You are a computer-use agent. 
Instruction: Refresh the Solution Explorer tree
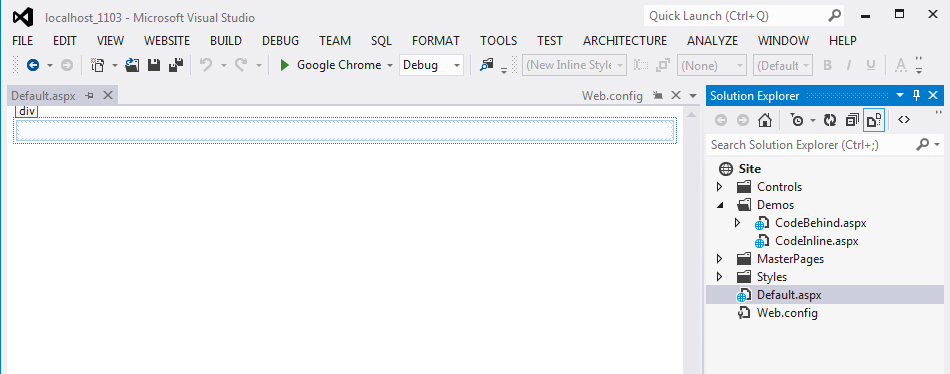pyautogui.click(x=830, y=120)
